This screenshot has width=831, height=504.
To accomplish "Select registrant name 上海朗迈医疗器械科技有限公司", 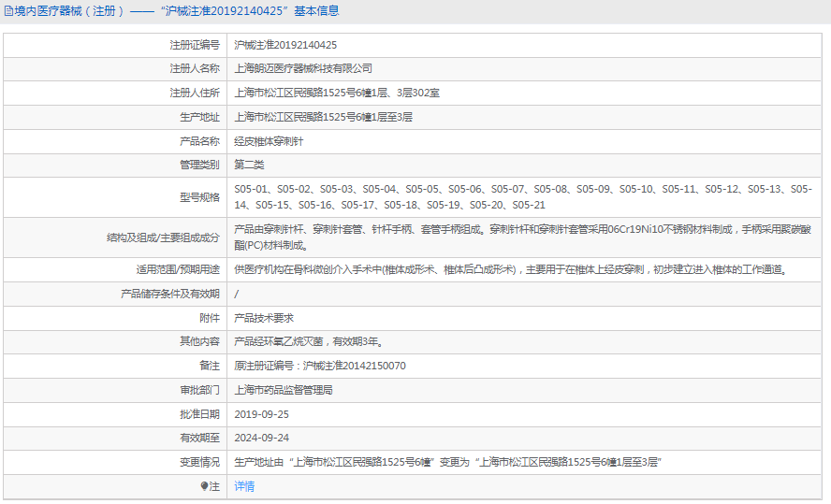I will click(x=303, y=68).
